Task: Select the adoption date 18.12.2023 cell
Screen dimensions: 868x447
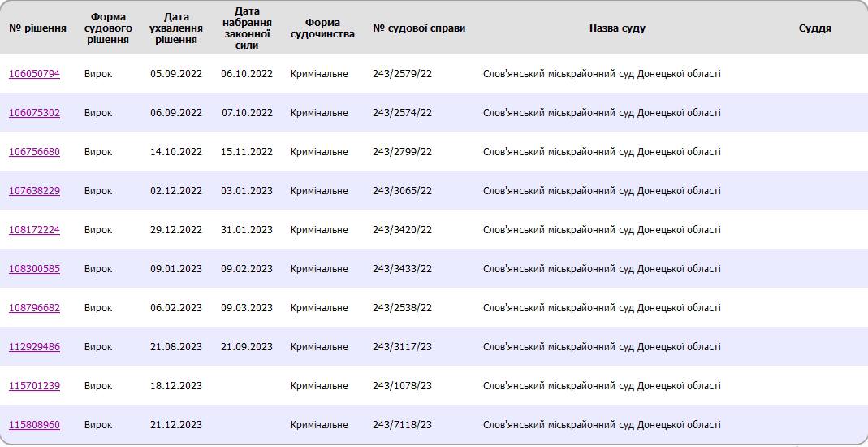Action: [x=176, y=386]
